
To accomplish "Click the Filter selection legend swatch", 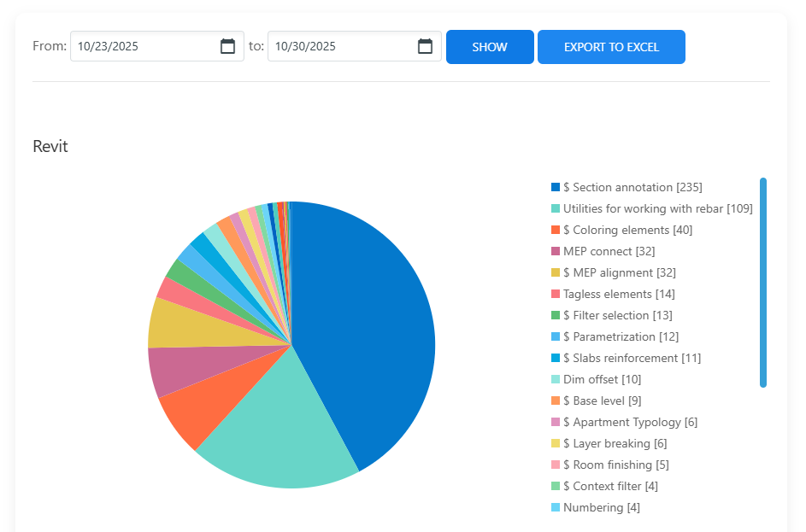I will click(x=556, y=315).
